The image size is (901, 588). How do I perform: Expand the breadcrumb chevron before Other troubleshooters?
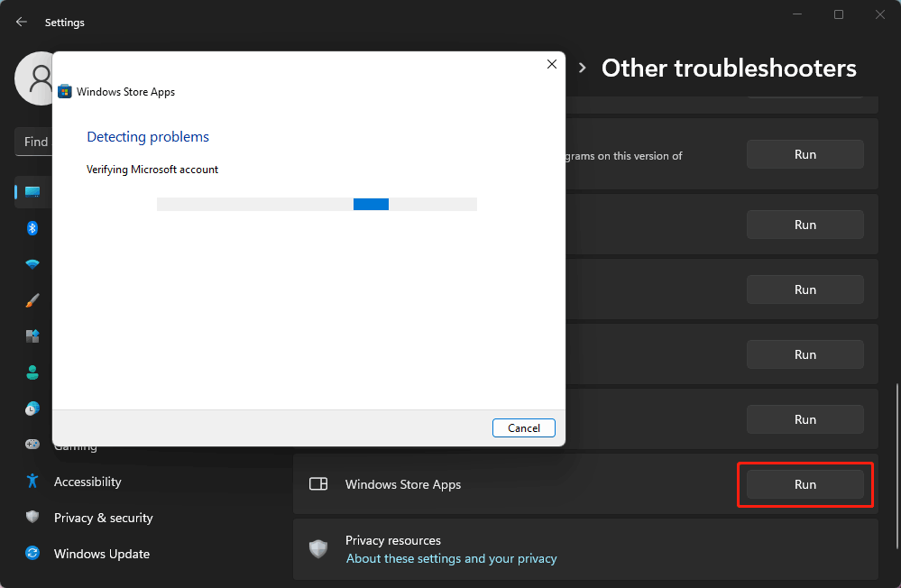point(582,67)
